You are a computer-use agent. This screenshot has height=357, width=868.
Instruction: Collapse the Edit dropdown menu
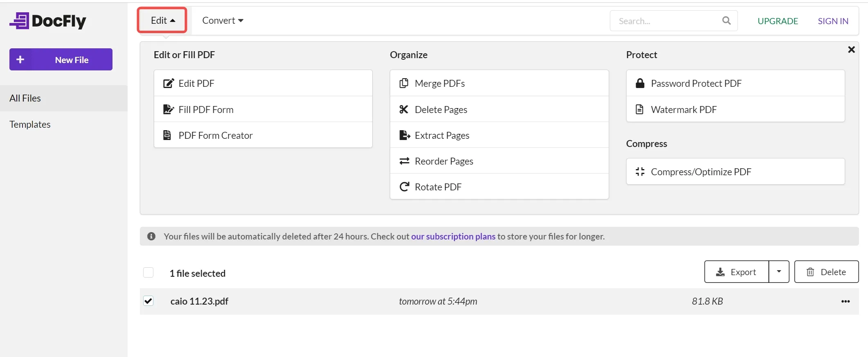coord(162,20)
